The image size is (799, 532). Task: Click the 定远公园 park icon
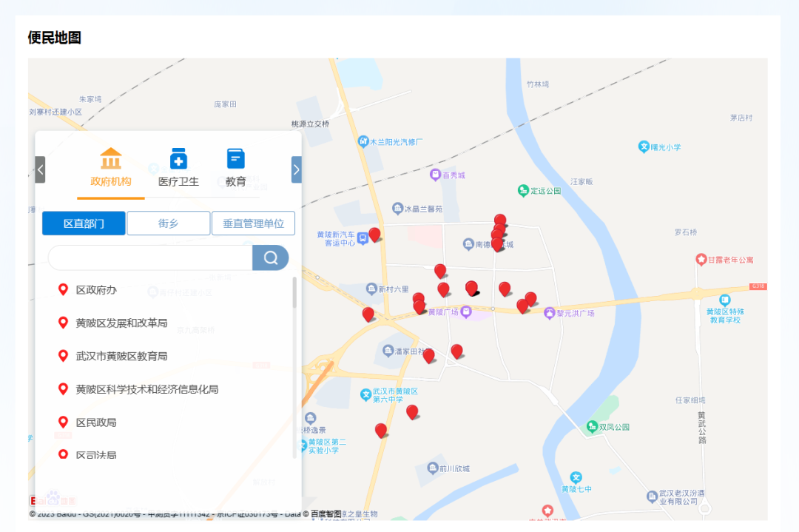(524, 191)
